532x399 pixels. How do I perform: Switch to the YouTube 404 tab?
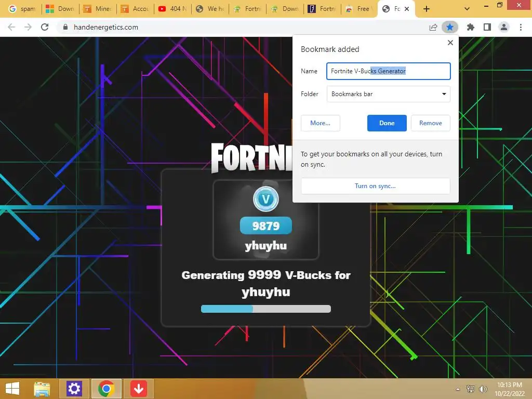pyautogui.click(x=172, y=9)
